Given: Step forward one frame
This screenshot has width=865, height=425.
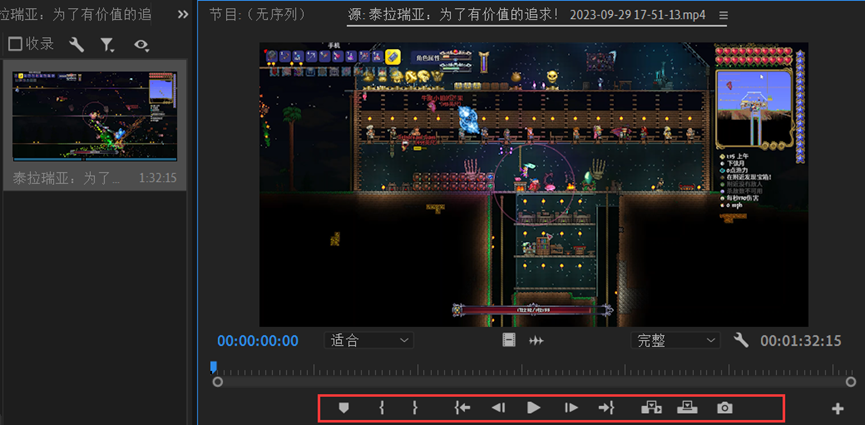Looking at the screenshot, I should click(571, 408).
